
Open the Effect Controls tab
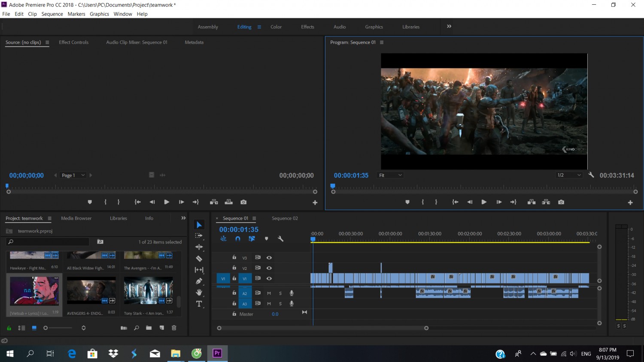[74, 42]
